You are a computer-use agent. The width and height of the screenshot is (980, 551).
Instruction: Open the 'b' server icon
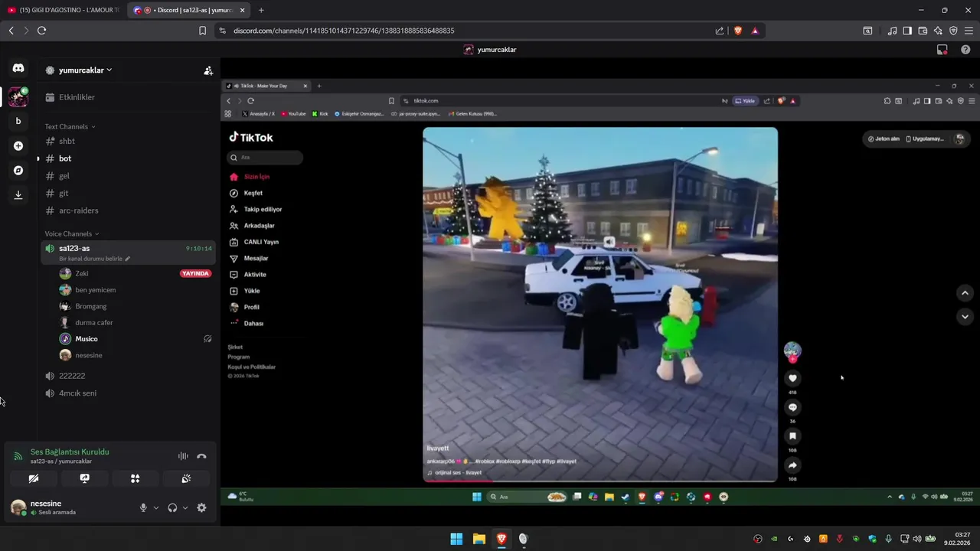[18, 121]
